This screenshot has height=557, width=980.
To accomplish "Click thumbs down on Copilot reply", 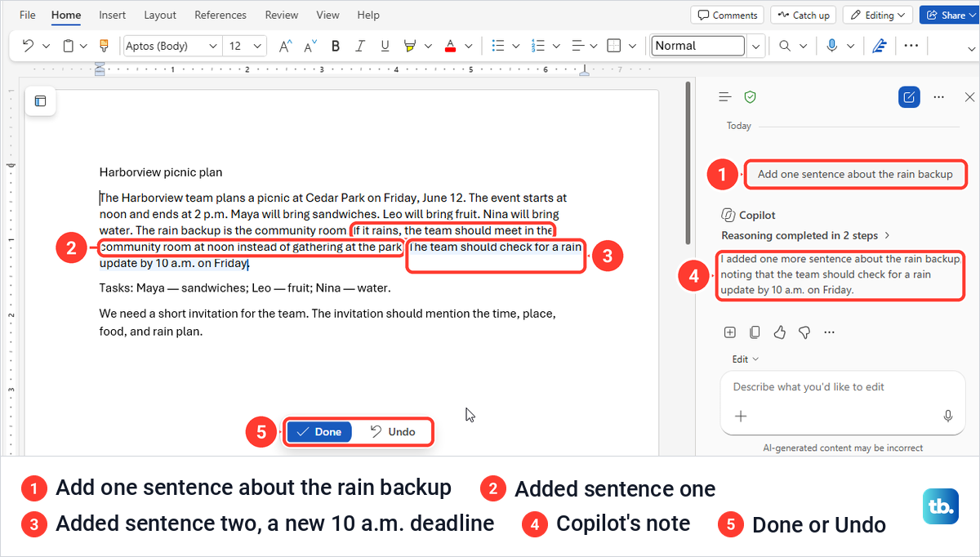I will pos(804,332).
